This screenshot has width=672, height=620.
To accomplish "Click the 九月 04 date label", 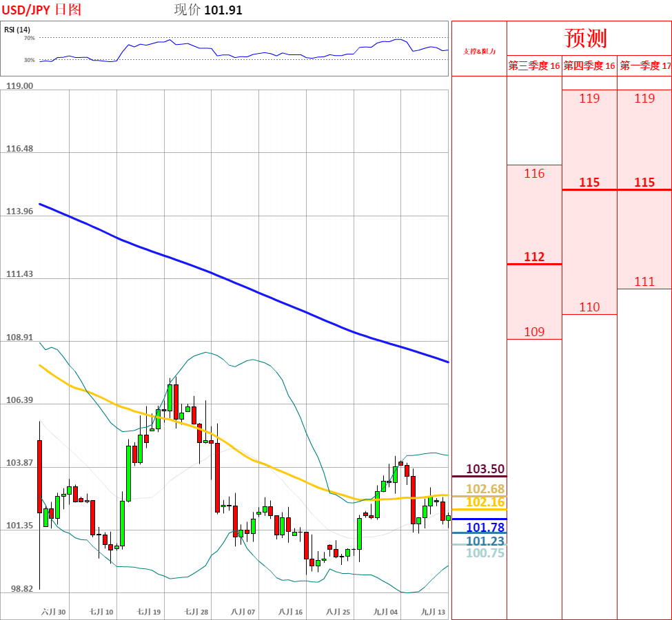I will point(385,612).
